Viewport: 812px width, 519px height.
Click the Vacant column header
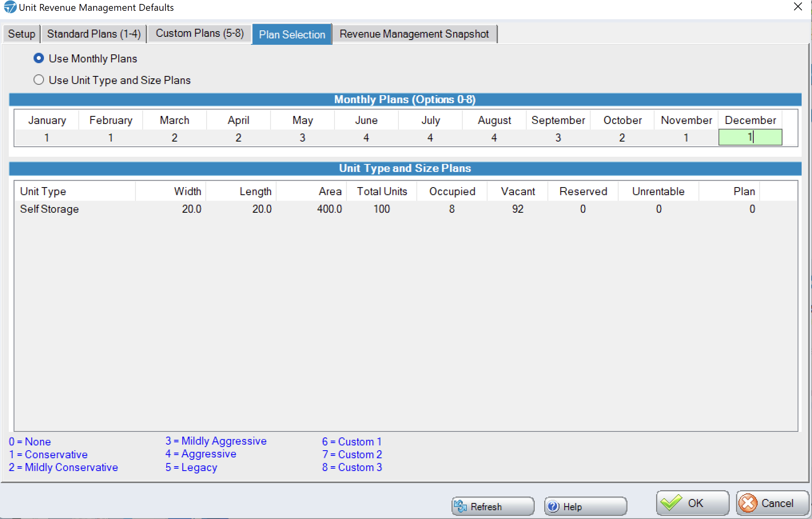[x=517, y=192]
